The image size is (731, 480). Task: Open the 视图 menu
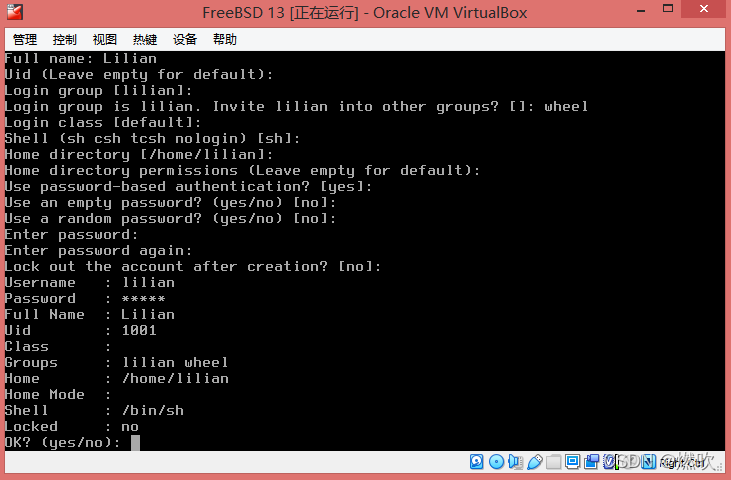[104, 40]
